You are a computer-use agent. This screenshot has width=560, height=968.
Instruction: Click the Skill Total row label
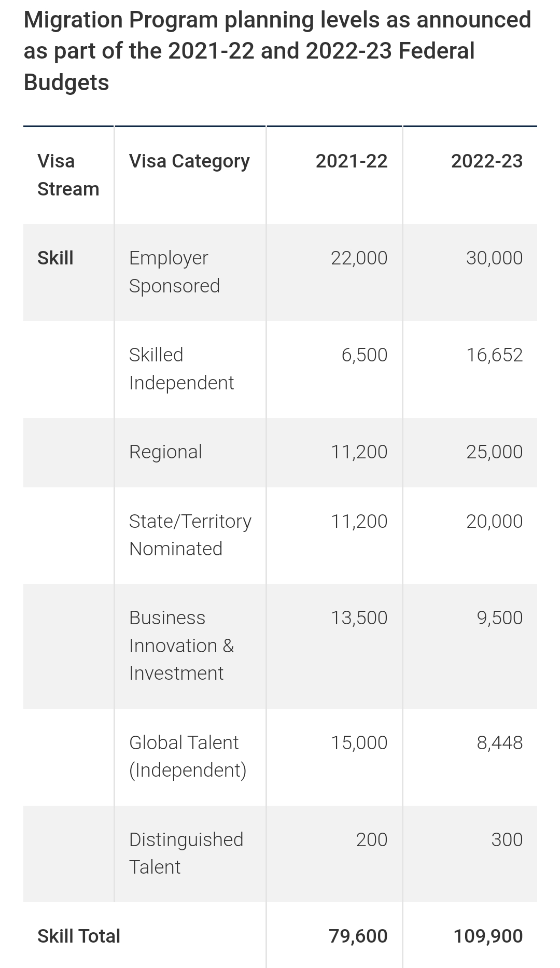pos(79,936)
